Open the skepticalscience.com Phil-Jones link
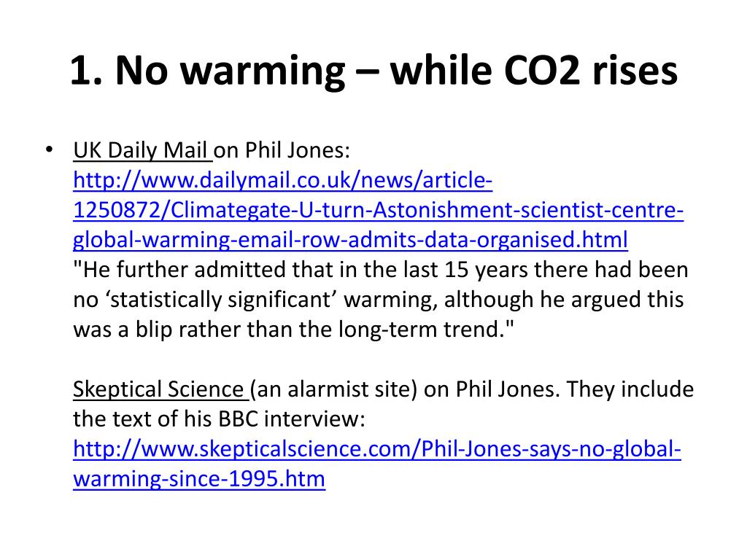 click(x=377, y=449)
